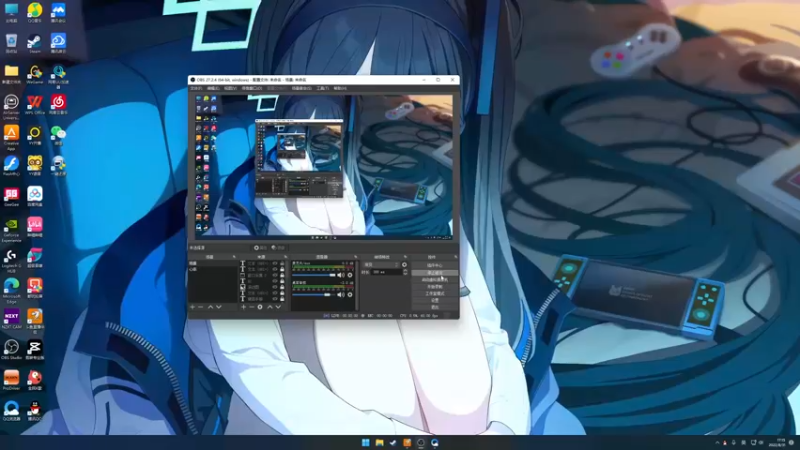
Task: Open Desktop Audio channel settings gear
Action: tap(350, 294)
